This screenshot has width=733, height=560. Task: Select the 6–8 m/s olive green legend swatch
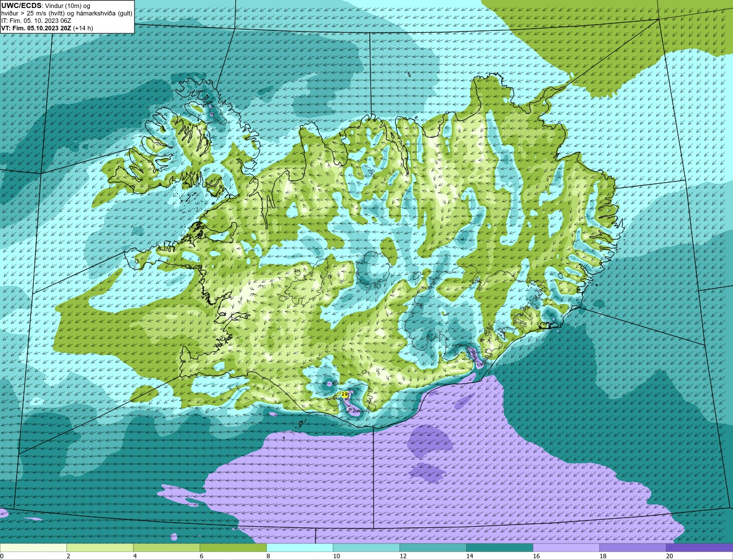tap(233, 548)
